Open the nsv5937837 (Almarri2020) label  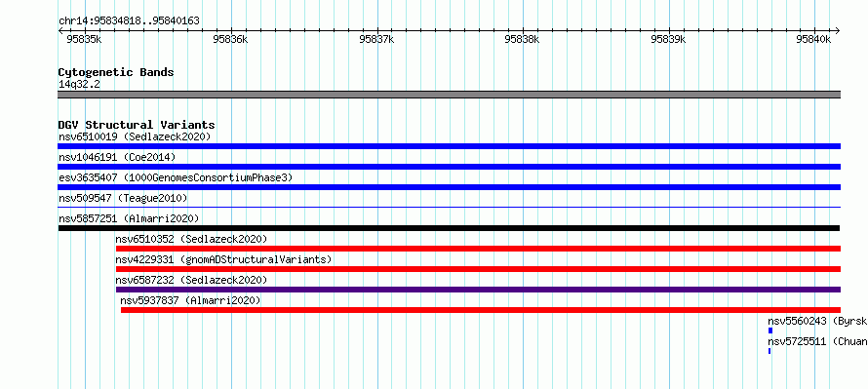pyautogui.click(x=190, y=300)
